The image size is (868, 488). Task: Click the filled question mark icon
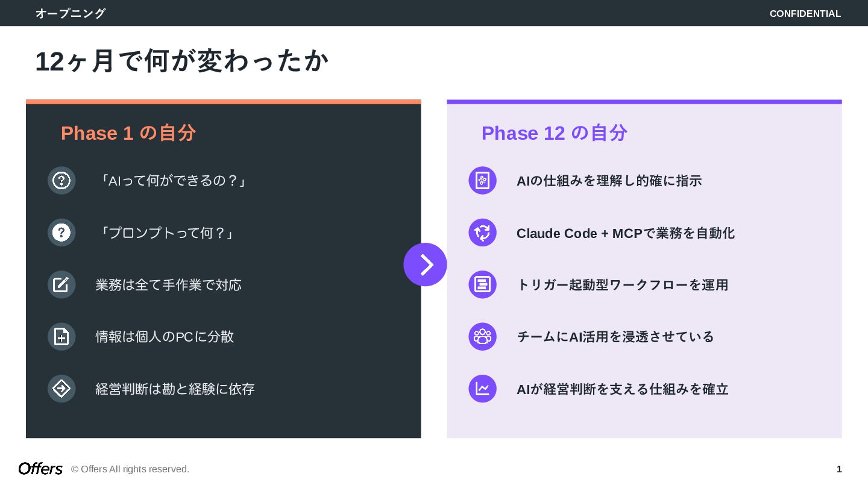(x=61, y=233)
